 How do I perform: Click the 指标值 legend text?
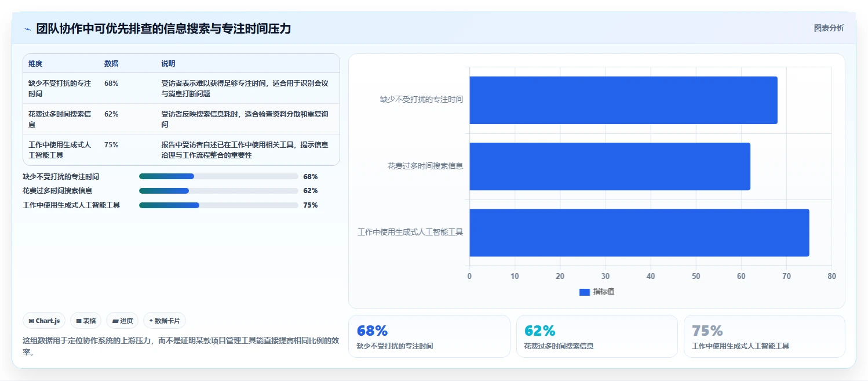point(604,292)
